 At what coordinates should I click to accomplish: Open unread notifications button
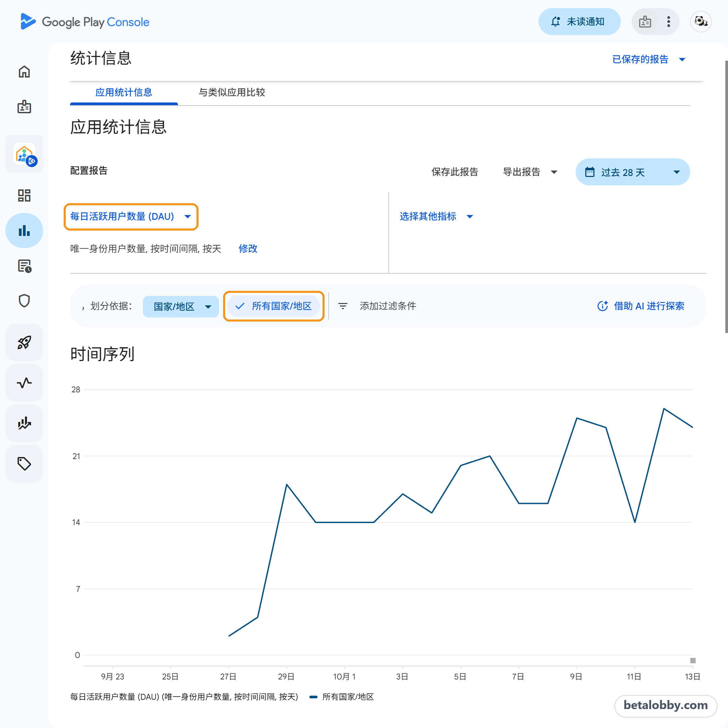(579, 22)
